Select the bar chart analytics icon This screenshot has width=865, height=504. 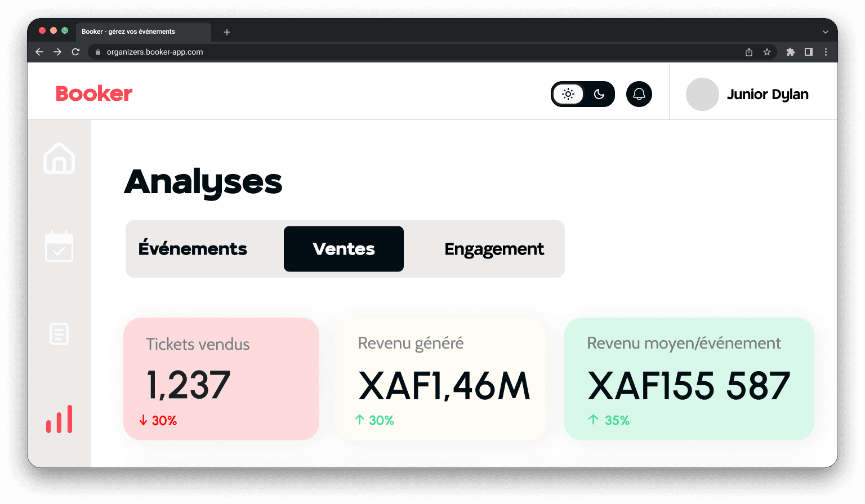(59, 419)
